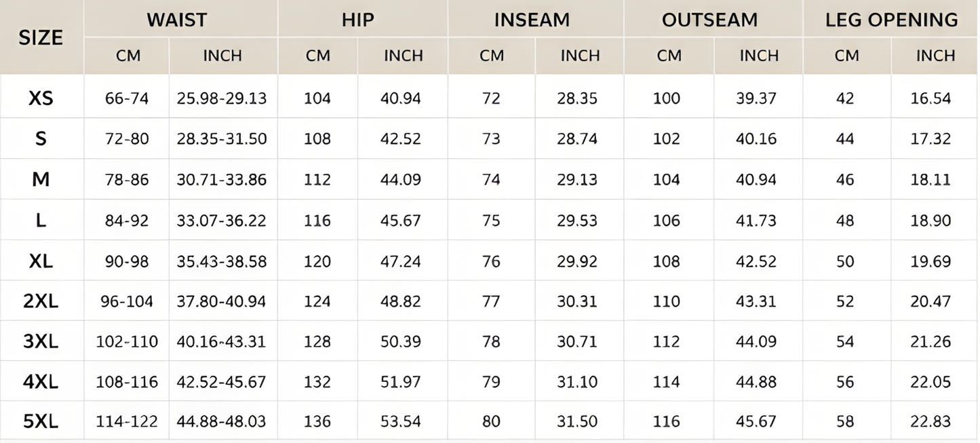
Task: Click M leg opening cm 46
Action: pyautogui.click(x=845, y=180)
